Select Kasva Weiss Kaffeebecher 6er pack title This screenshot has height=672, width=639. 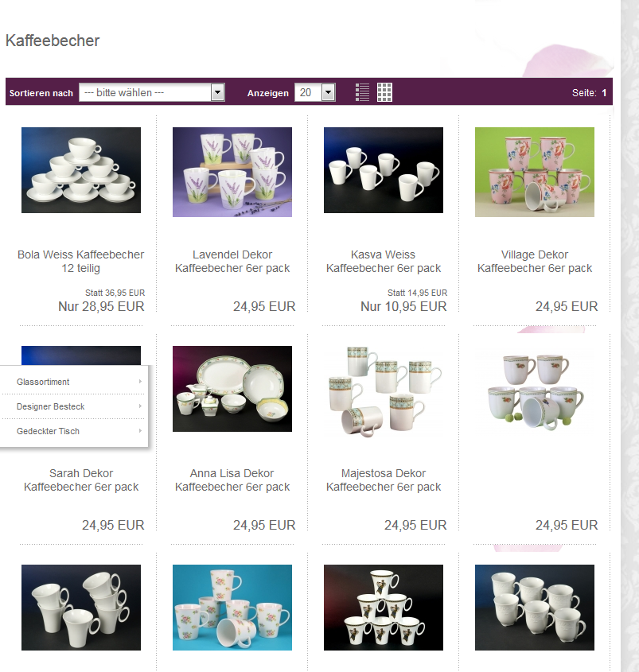[x=384, y=261]
